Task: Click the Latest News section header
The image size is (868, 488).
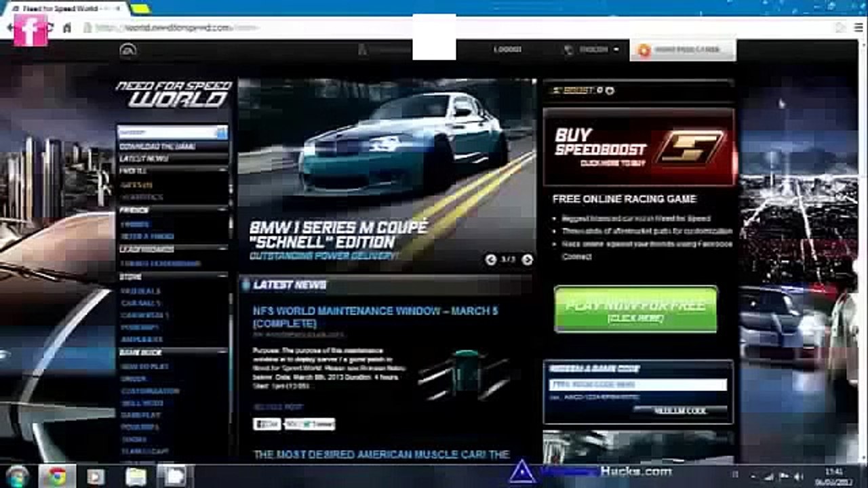Action: tap(385, 285)
